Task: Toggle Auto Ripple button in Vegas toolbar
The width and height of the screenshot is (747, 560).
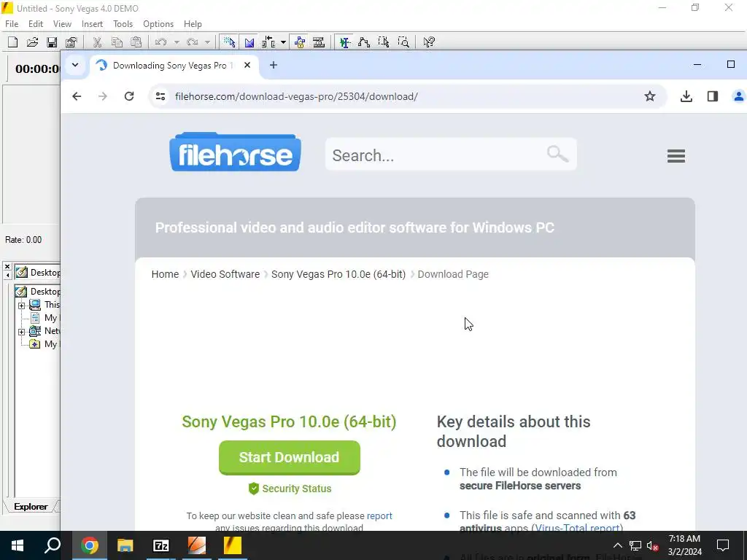Action: click(x=268, y=42)
